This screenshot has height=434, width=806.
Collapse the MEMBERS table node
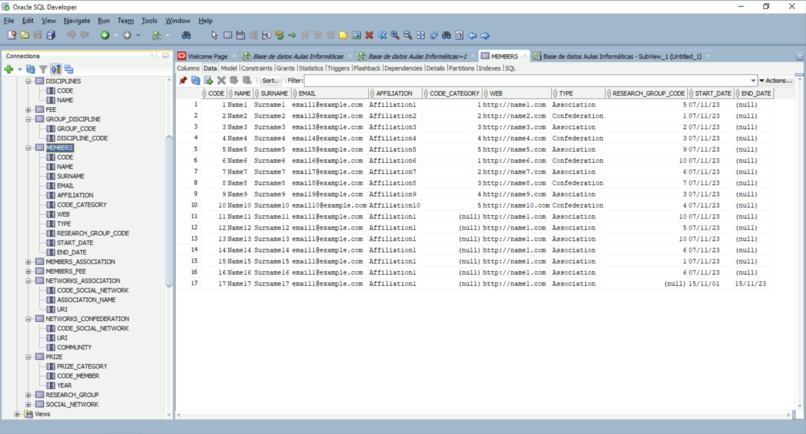[28, 148]
